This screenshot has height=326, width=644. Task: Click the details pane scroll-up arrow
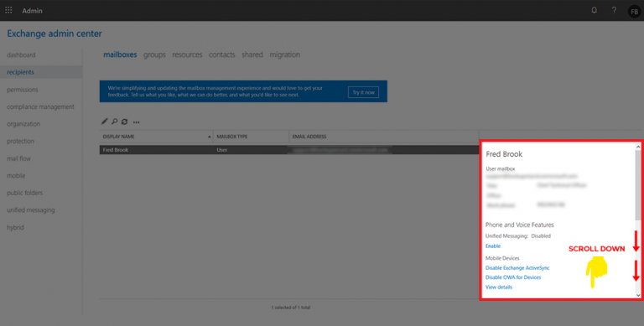(x=638, y=147)
